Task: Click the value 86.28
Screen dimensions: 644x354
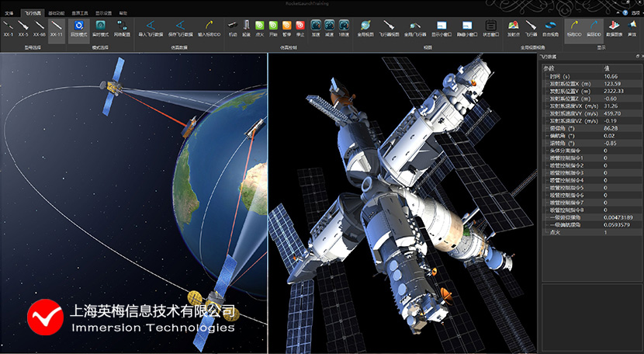Action: point(611,128)
